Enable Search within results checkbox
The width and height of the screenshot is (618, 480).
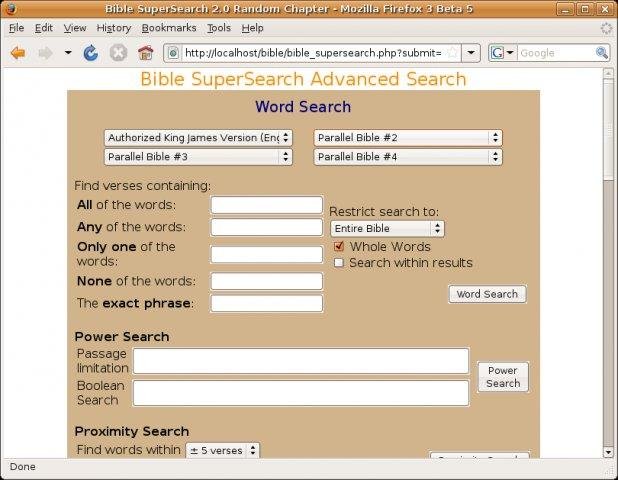point(339,262)
